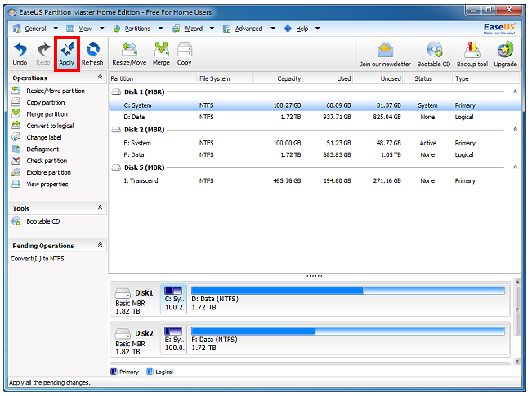
Task: Click disk map scrollbar down arrow
Action: click(516, 361)
